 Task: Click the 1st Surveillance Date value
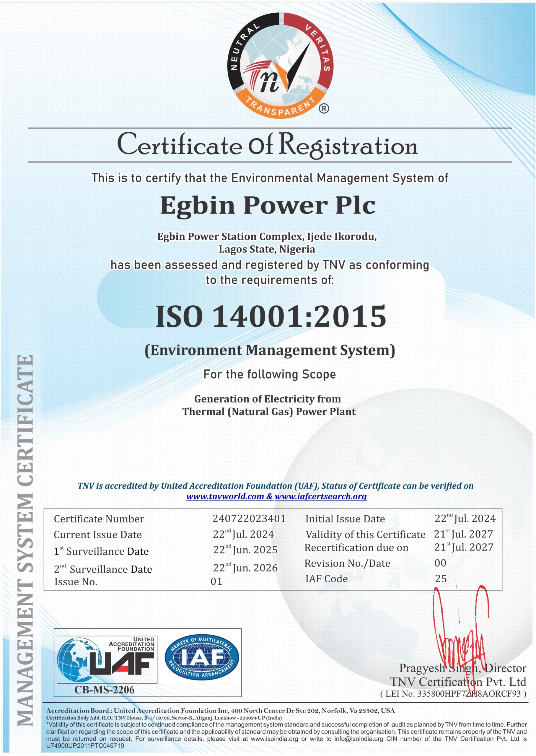[x=245, y=550]
